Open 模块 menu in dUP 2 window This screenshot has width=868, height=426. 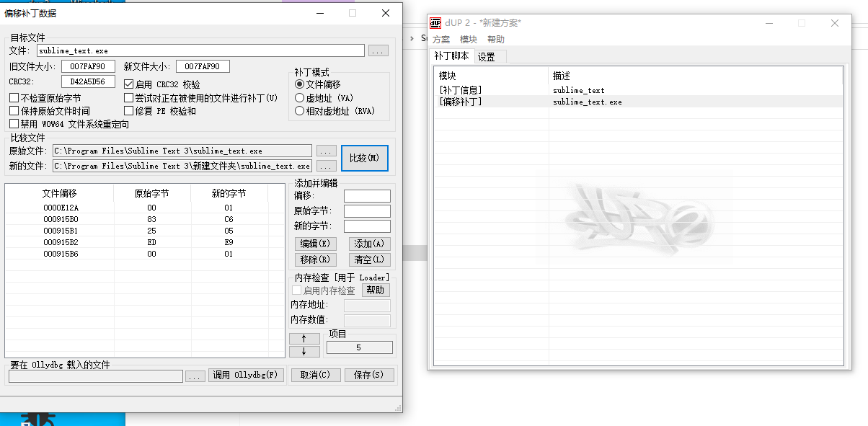pyautogui.click(x=469, y=40)
